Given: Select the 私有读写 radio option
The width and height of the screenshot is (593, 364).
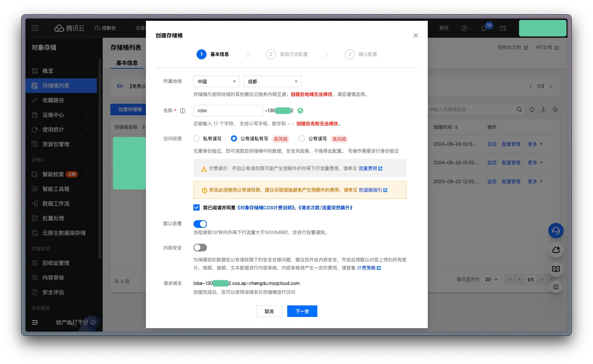Looking at the screenshot, I should coord(197,138).
